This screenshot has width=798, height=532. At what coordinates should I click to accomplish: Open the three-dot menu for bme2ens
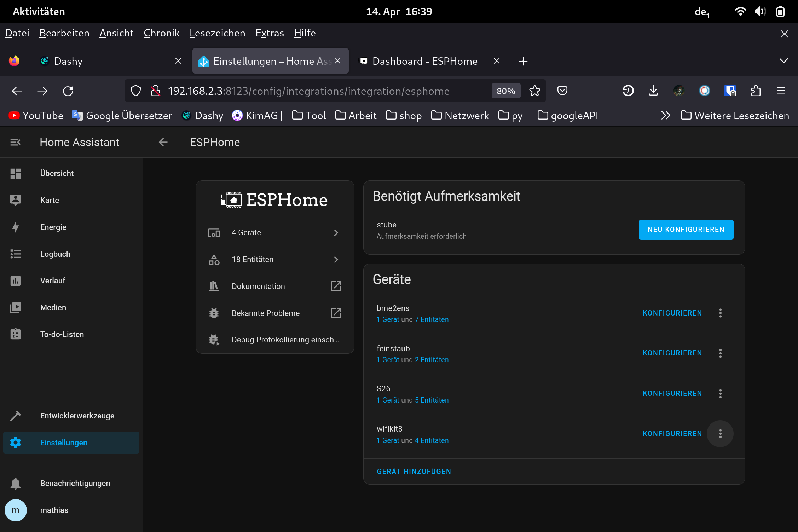720,313
